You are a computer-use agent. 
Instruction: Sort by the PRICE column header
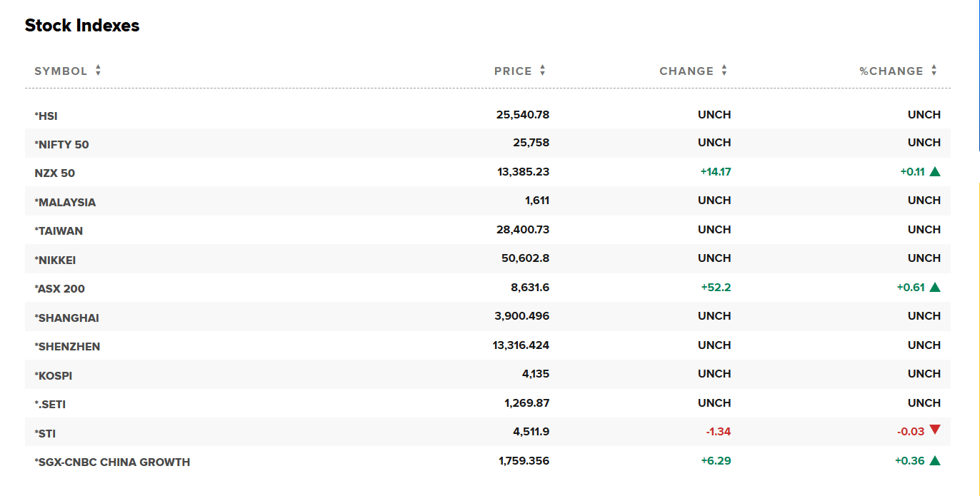click(513, 71)
